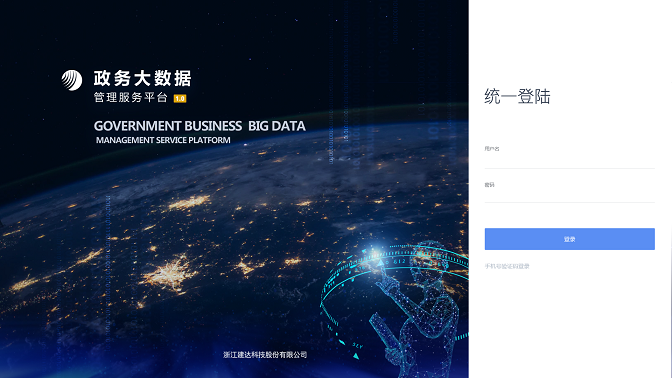Open the 手机号验证码登录 phone login link

[507, 266]
